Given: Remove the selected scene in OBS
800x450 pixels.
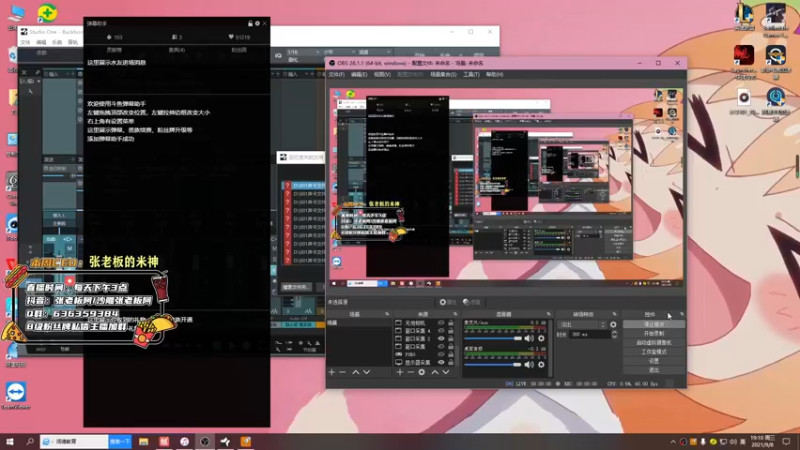Looking at the screenshot, I should point(342,372).
